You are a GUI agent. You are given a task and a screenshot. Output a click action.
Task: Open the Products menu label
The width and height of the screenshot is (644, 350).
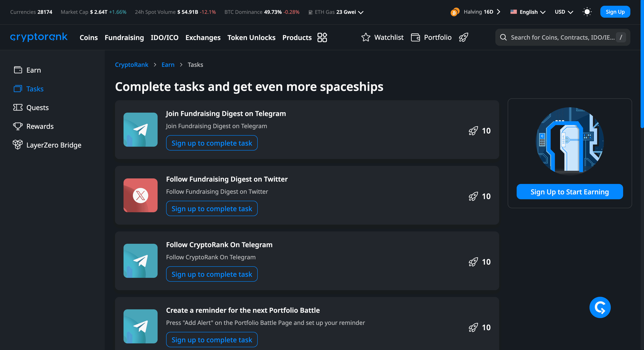click(297, 37)
